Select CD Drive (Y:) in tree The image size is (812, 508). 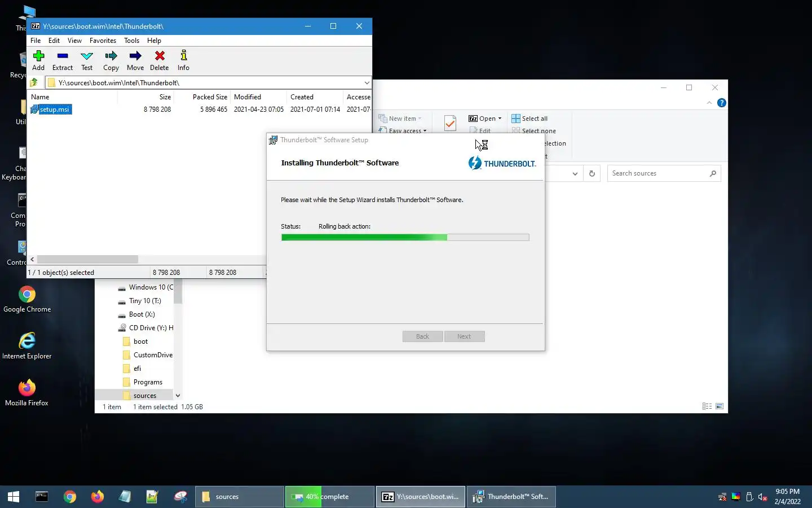click(145, 328)
